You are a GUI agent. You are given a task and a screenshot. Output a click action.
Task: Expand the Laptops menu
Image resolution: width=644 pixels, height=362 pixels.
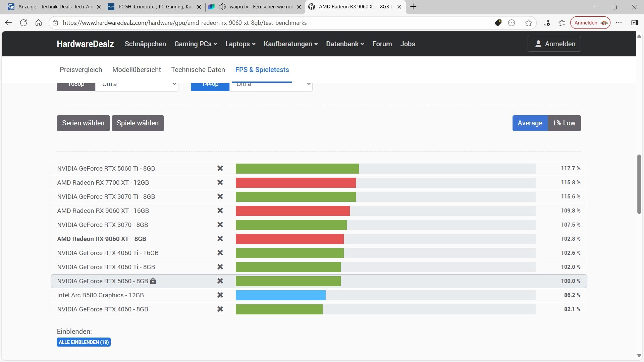coord(240,44)
